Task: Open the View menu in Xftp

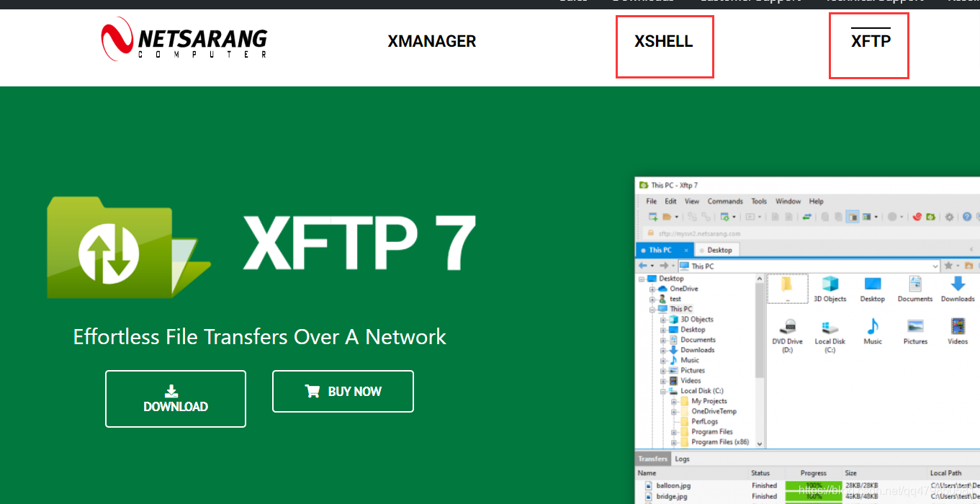Action: pyautogui.click(x=692, y=202)
